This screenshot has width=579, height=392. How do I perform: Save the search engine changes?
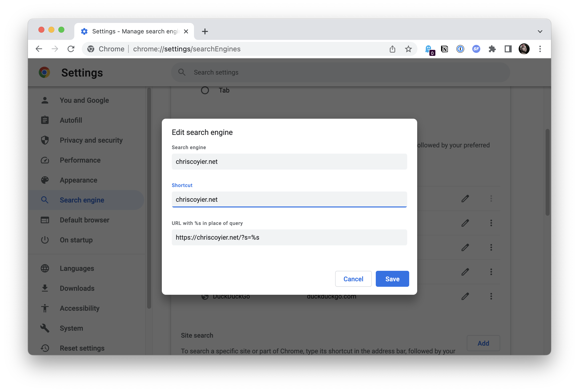[x=392, y=279]
